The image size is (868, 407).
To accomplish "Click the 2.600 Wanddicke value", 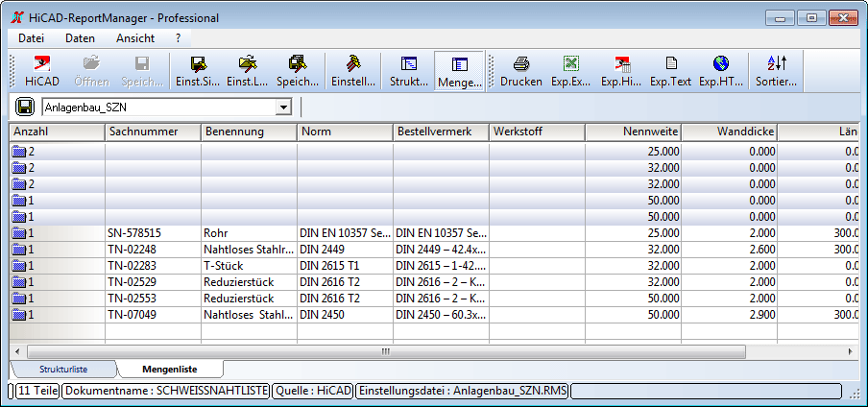I will click(x=729, y=250).
